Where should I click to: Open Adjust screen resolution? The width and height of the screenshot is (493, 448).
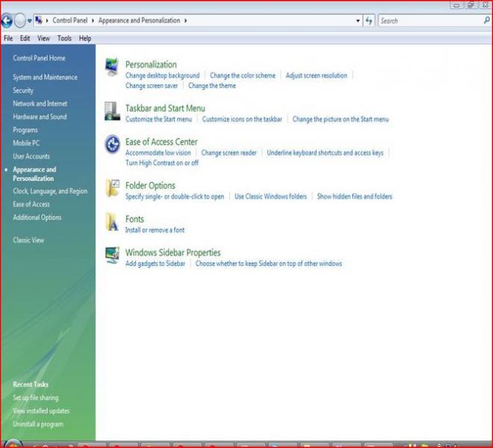(316, 75)
